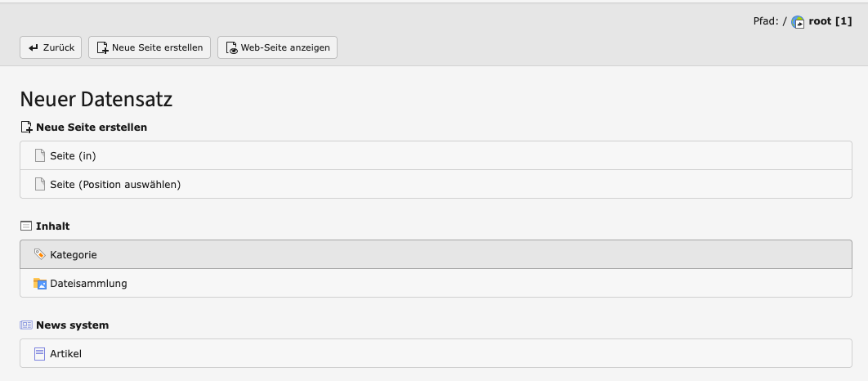Click the page icon for Seite (Position auswählen)
The width and height of the screenshot is (868, 381).
(x=40, y=184)
